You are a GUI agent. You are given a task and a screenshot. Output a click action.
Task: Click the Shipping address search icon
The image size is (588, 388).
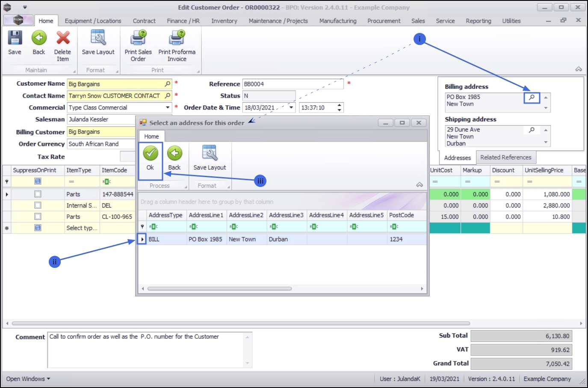(x=532, y=130)
